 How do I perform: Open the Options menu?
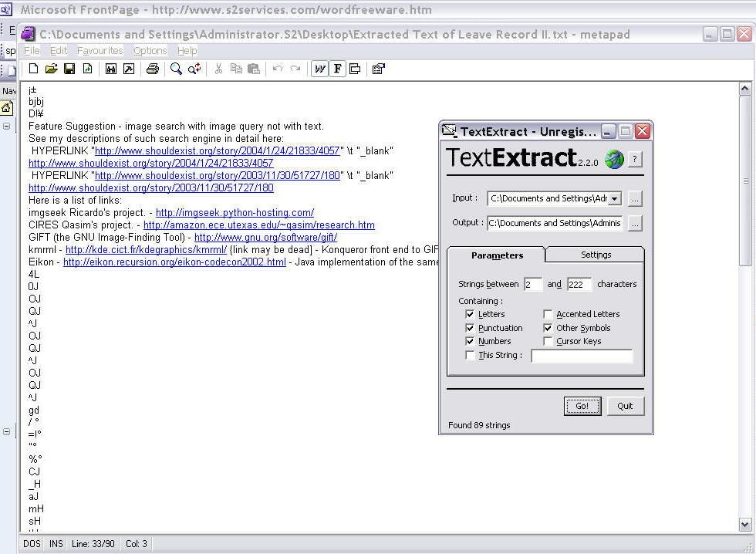(x=150, y=51)
